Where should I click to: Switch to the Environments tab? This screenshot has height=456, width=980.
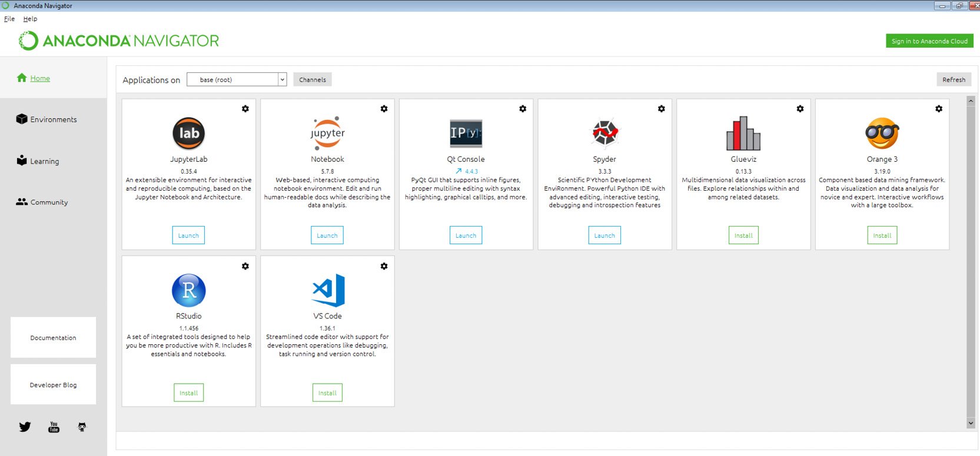tap(54, 119)
